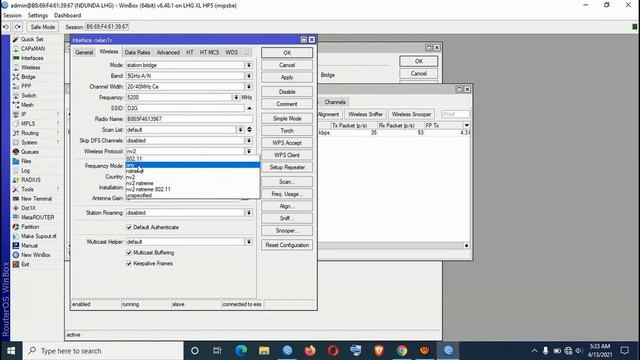Open Interfaces in sidebar
Image resolution: width=640 pixels, height=360 pixels.
tap(32, 58)
